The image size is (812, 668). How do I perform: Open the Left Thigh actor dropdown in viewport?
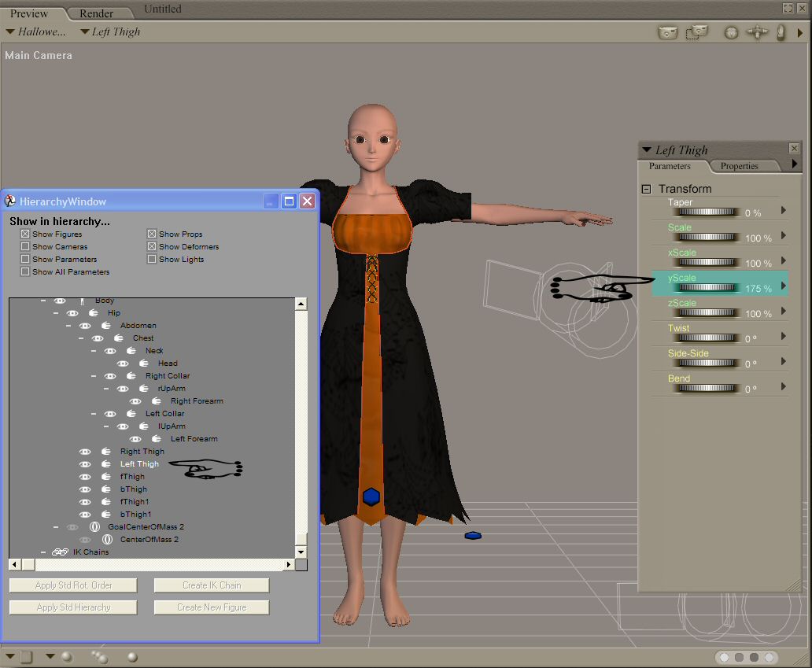(x=109, y=32)
